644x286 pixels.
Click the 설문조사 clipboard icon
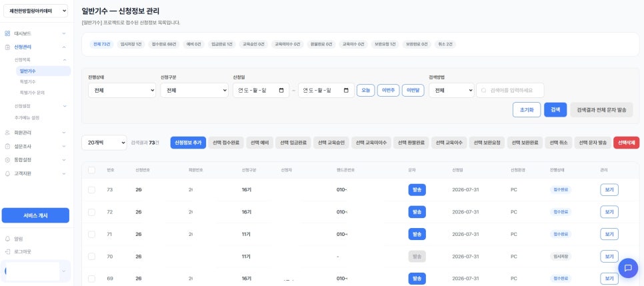pyautogui.click(x=7, y=146)
